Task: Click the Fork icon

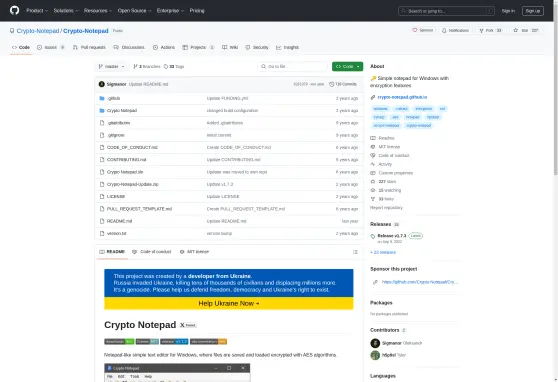Action: [481, 31]
